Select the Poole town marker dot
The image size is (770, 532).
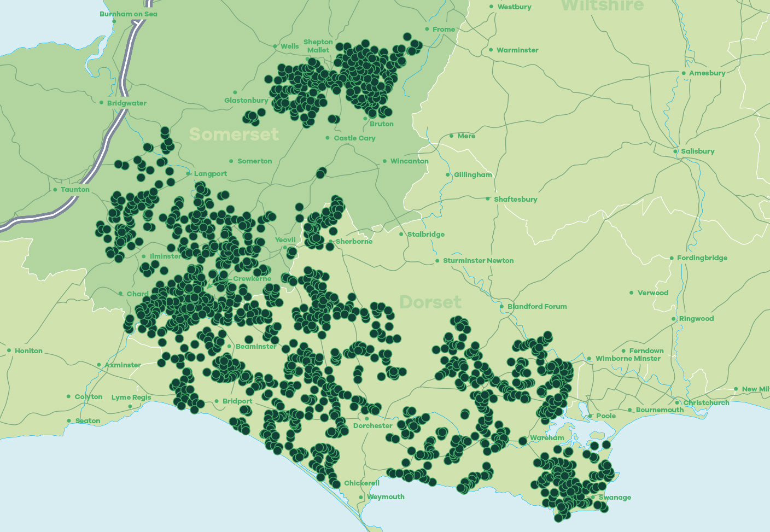(x=591, y=416)
